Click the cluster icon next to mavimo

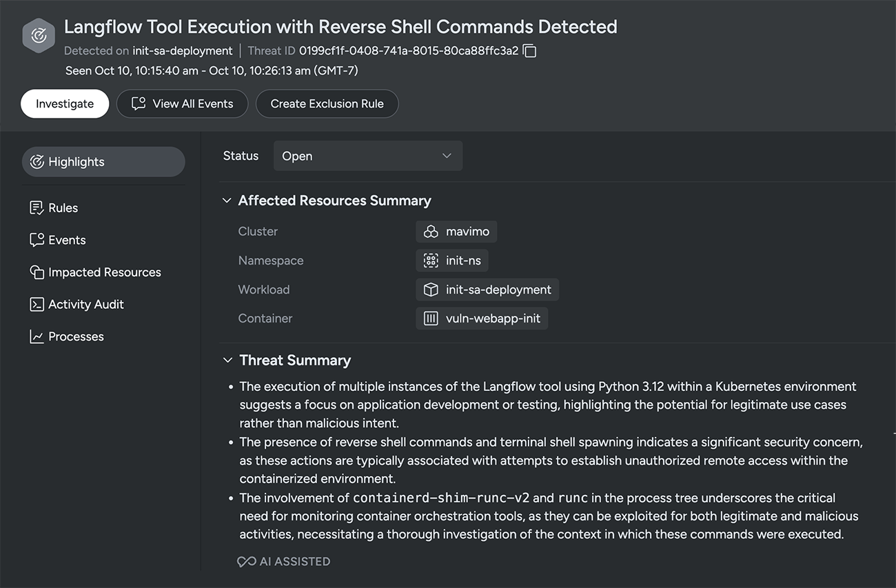point(431,232)
